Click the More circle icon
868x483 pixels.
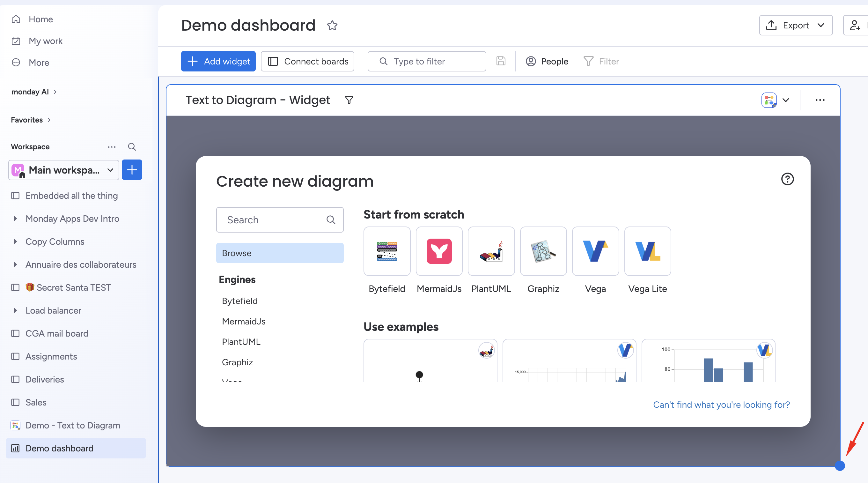(16, 62)
